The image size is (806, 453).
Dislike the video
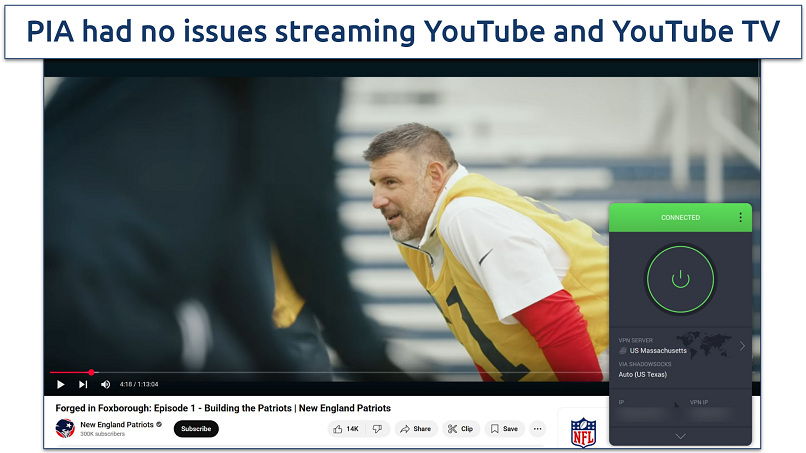click(377, 429)
